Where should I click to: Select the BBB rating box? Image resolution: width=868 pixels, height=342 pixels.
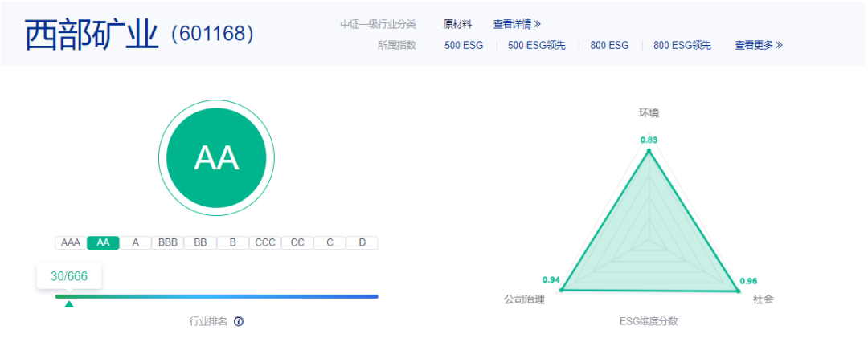point(168,243)
